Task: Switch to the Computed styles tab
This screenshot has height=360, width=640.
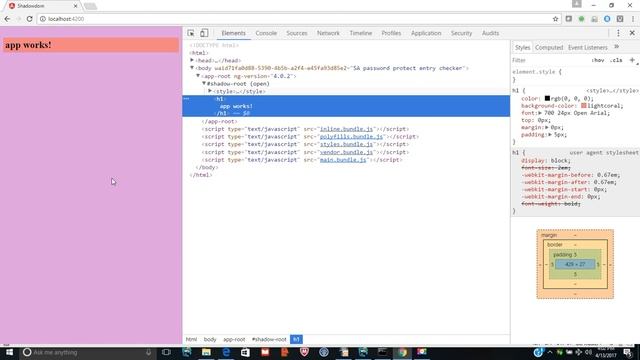Action: coord(549,47)
